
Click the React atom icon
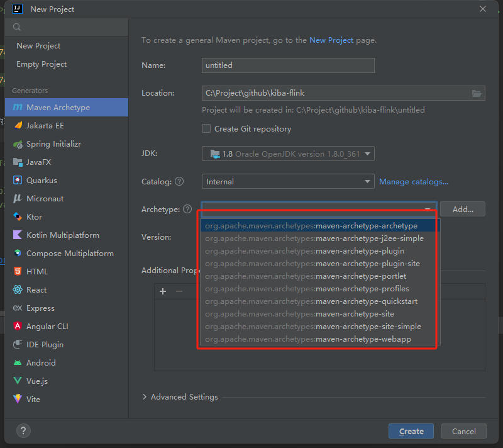tap(18, 290)
